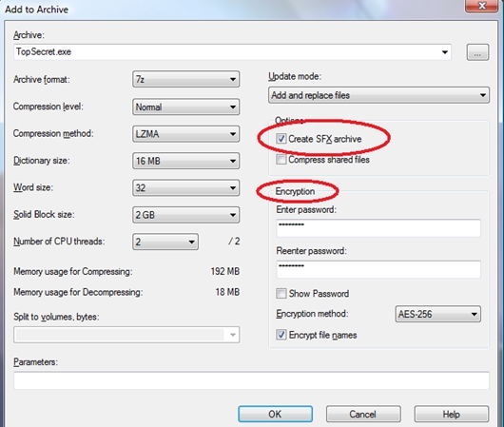Open the Compression method LZMA dropdown

185,134
